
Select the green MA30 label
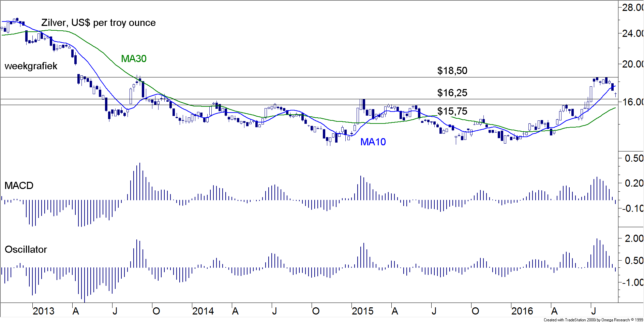pyautogui.click(x=134, y=59)
